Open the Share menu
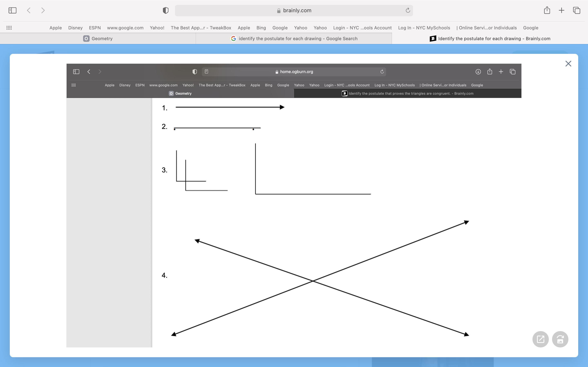This screenshot has height=367, width=588. coord(547,10)
